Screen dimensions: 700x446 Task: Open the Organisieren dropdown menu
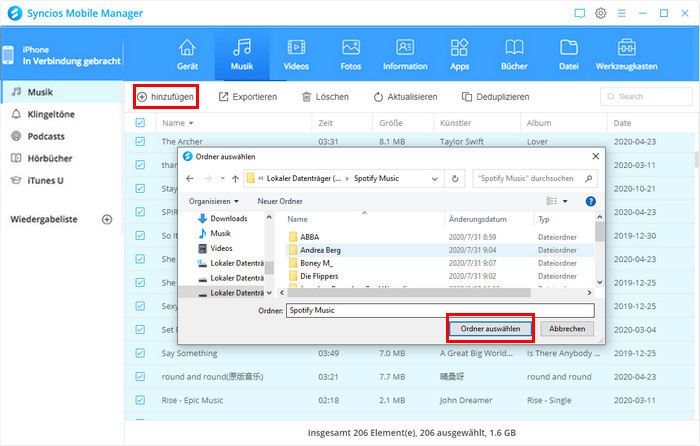[214, 201]
